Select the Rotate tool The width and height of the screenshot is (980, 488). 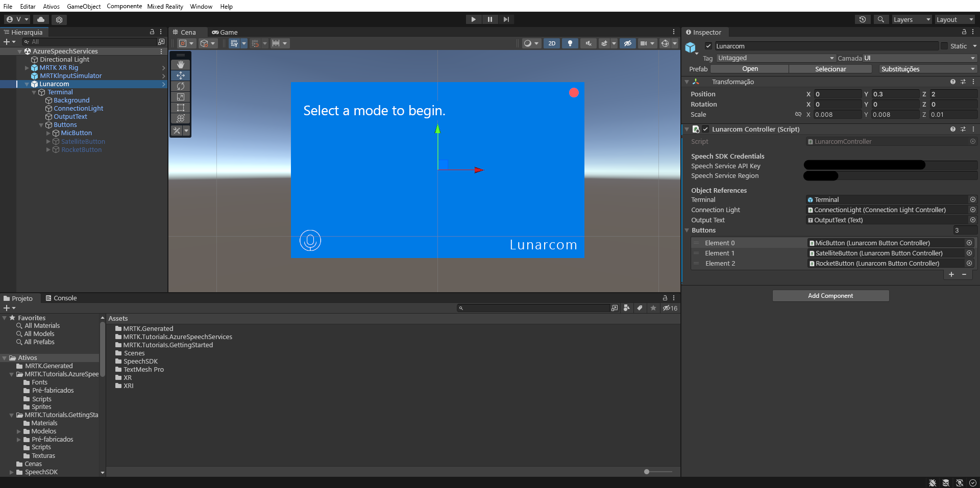click(x=180, y=86)
